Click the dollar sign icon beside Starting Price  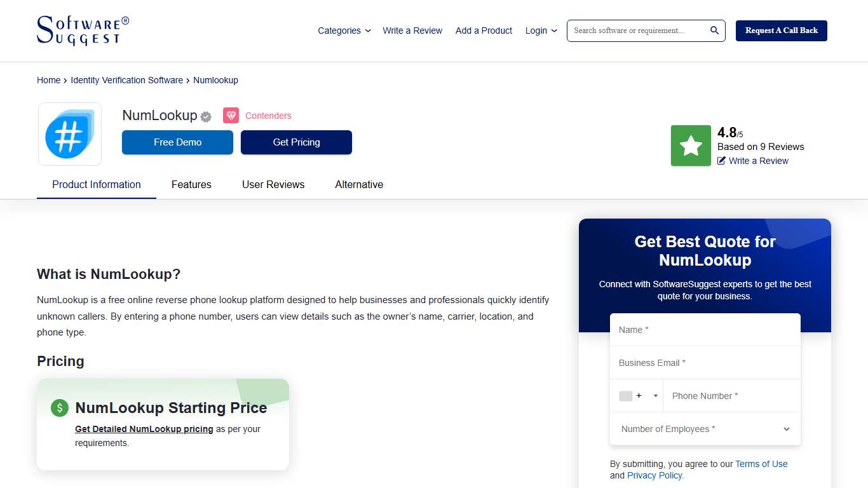[x=59, y=408]
